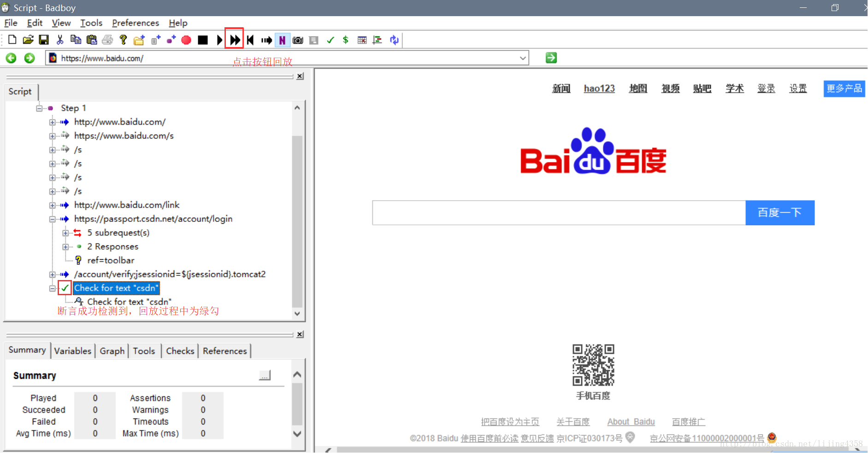This screenshot has width=868, height=453.
Task: Open the URL address bar dropdown
Action: (x=523, y=58)
